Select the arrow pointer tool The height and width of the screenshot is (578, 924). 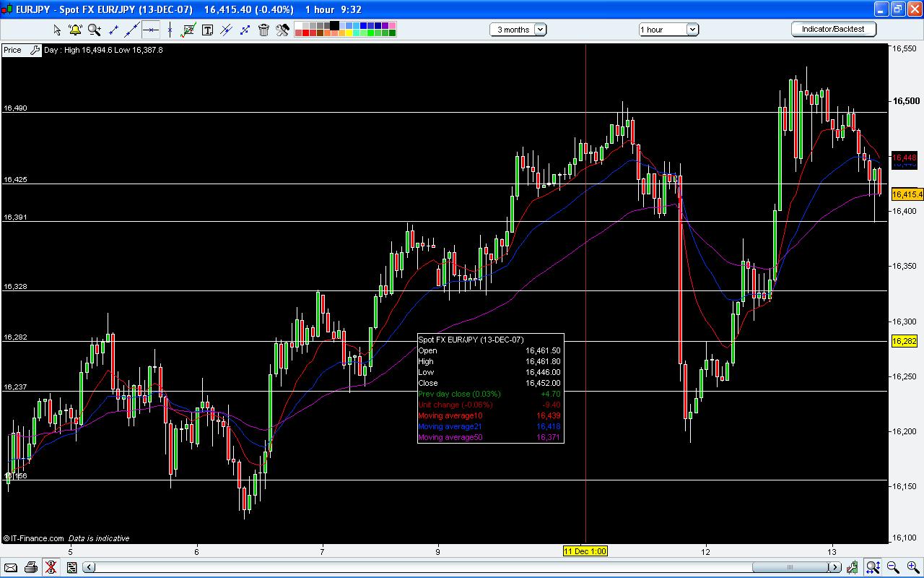point(57,30)
